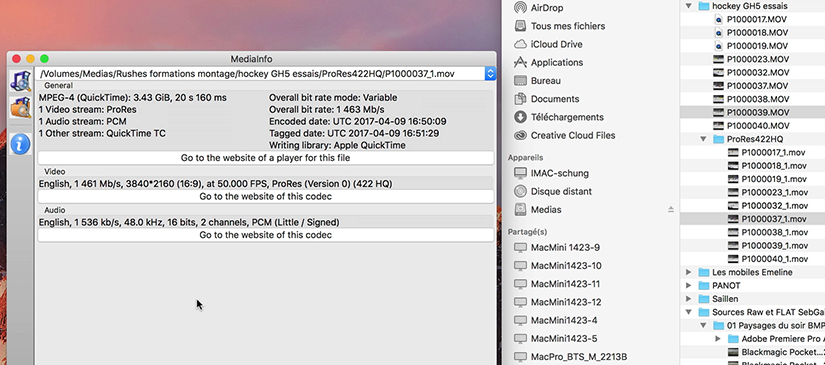Click the 'Overall bit rate: 1 463 Mb/s' text

[x=326, y=109]
